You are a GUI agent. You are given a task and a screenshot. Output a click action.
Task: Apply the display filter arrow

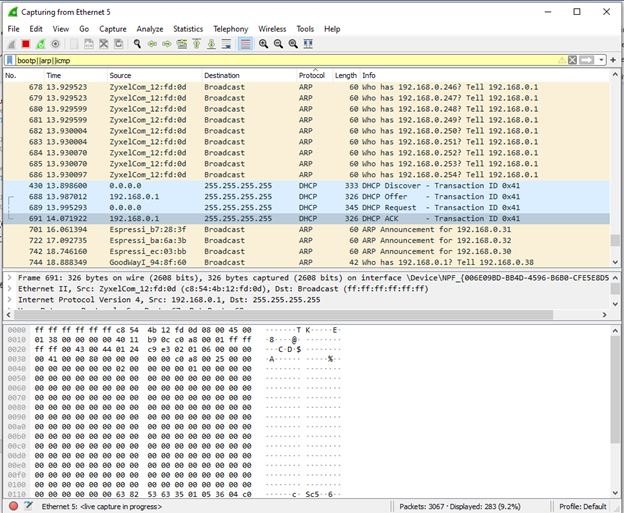point(586,60)
